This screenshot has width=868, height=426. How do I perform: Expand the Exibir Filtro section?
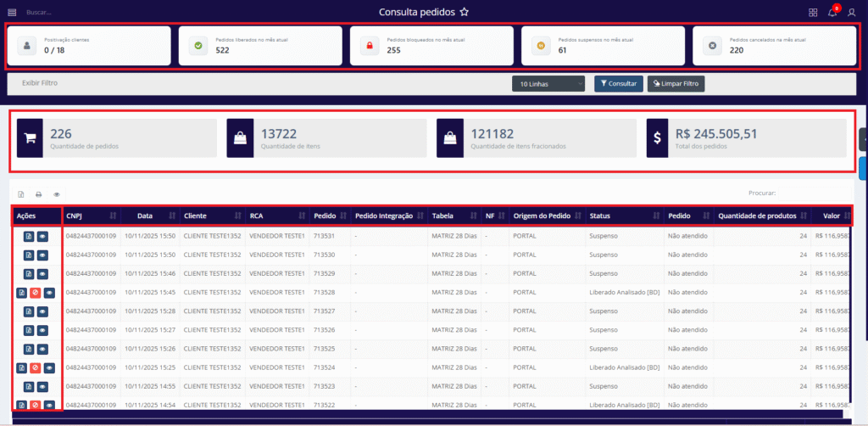[39, 83]
